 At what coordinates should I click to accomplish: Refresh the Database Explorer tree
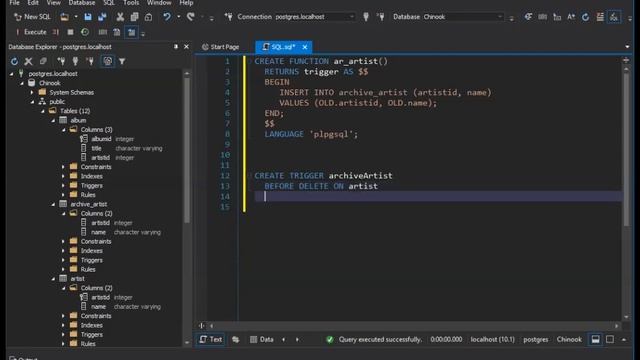(x=14, y=61)
